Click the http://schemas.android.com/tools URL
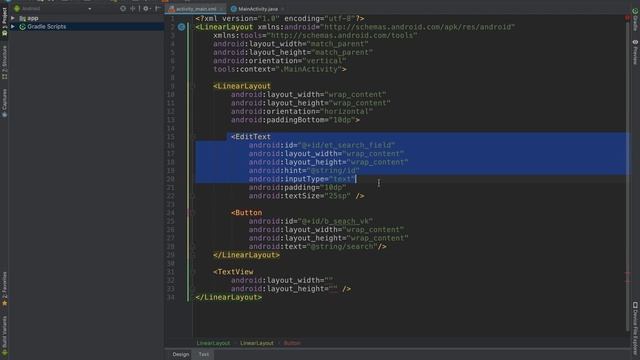Screen dimensions: 640x360 342,36
